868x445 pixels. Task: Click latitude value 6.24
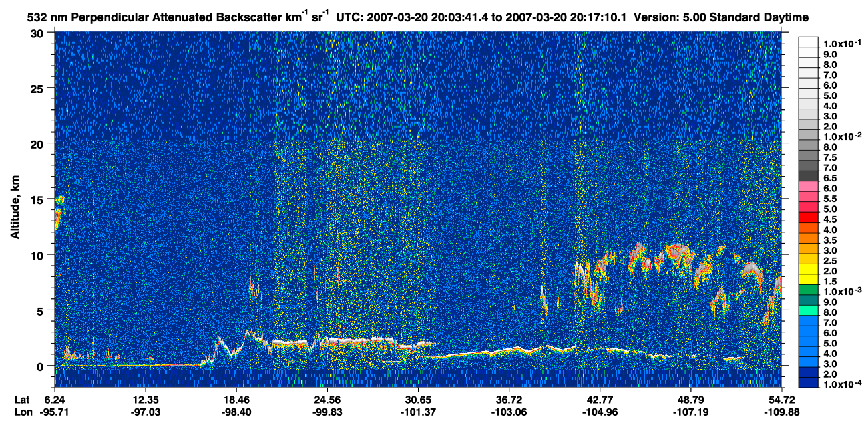[55, 400]
